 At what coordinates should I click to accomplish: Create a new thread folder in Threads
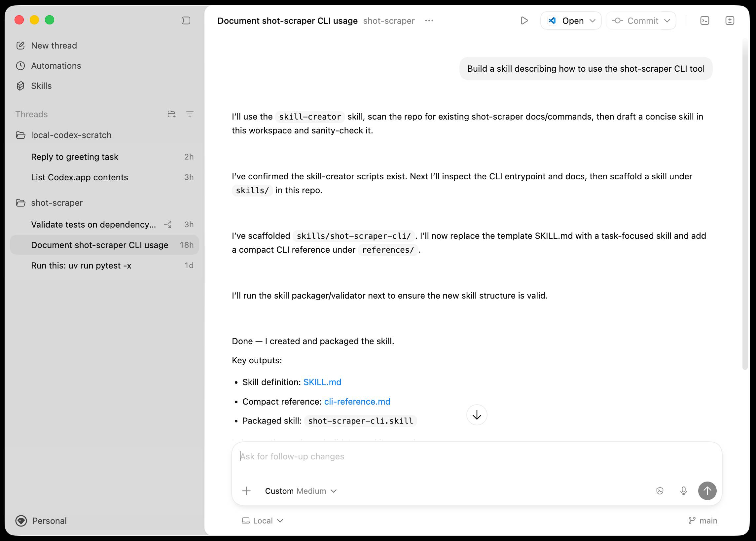pos(171,114)
